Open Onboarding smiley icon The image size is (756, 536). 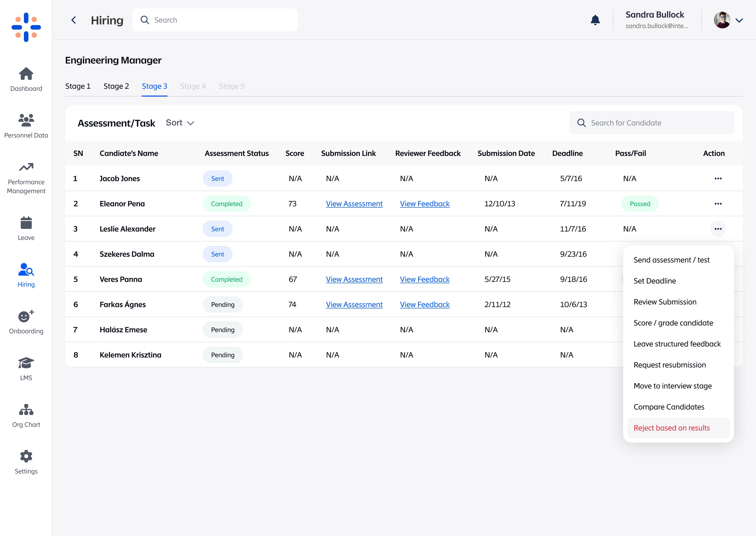pyautogui.click(x=26, y=317)
